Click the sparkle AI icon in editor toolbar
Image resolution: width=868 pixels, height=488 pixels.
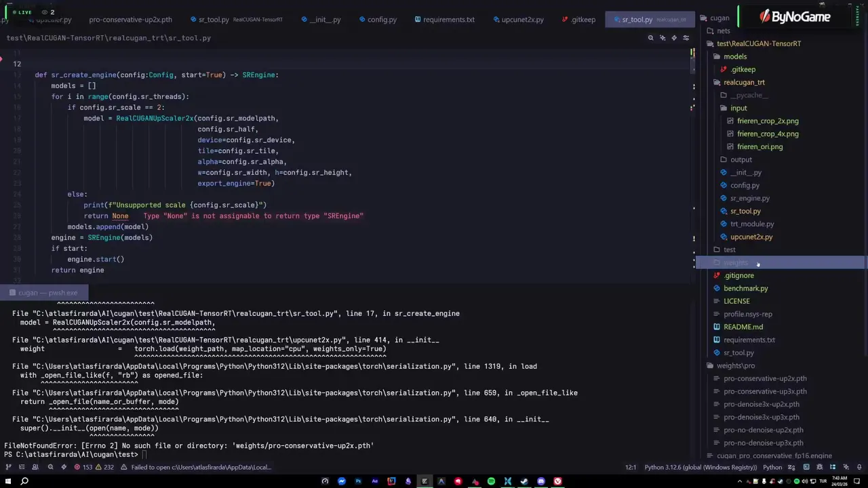663,38
